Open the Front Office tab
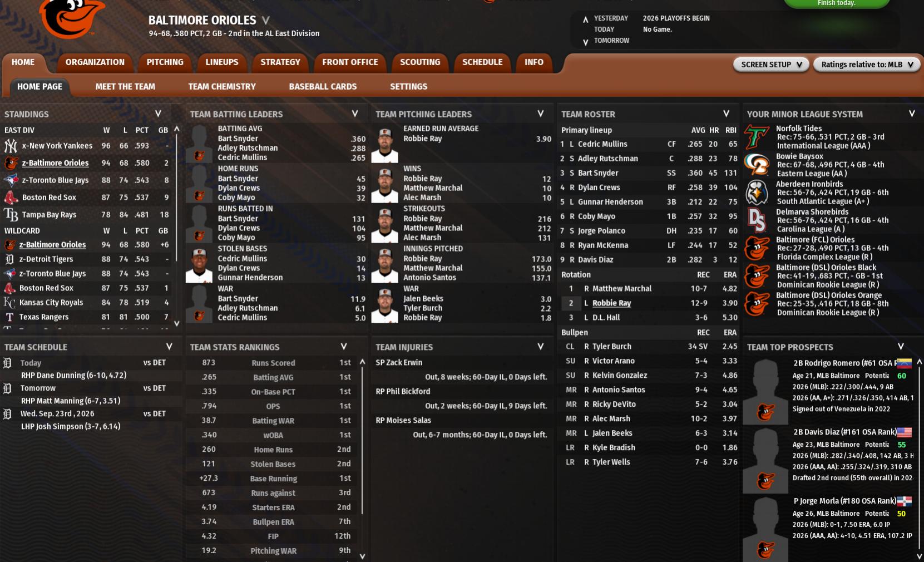This screenshot has height=562, width=924. tap(350, 62)
